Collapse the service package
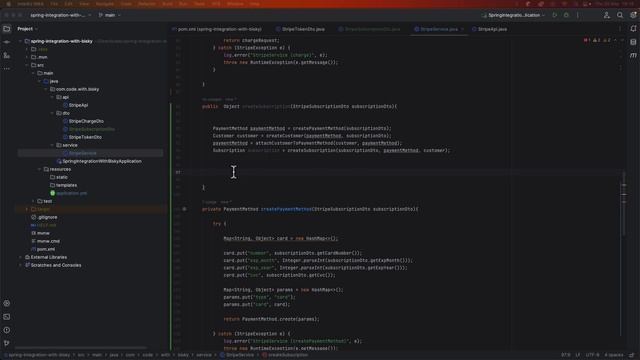Screen dimensions: 640x360 pos(52,145)
